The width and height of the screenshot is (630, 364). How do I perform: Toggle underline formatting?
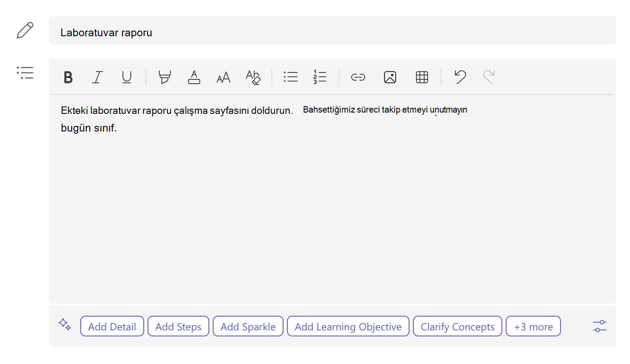[127, 77]
